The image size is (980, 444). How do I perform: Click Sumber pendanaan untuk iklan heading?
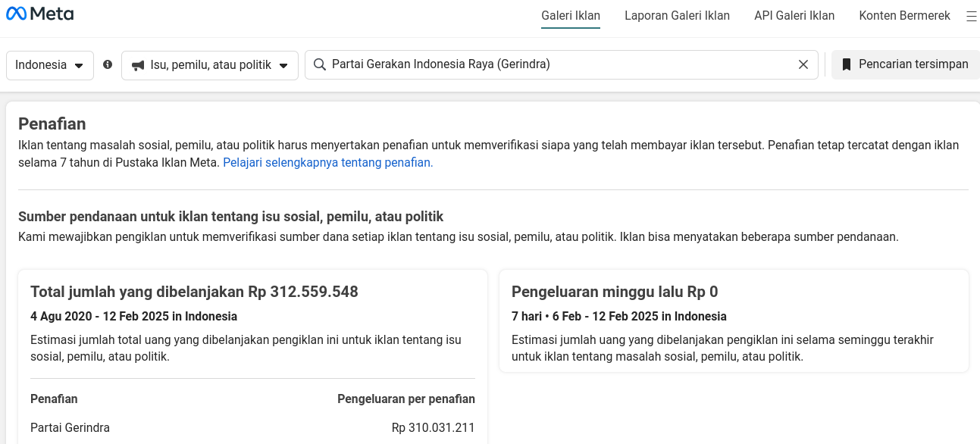pos(231,217)
